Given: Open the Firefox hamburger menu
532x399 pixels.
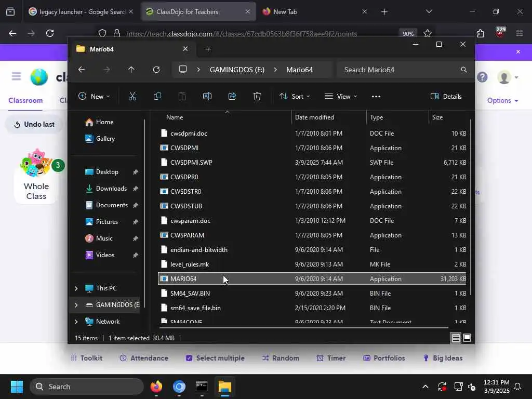Looking at the screenshot, I should [x=520, y=33].
